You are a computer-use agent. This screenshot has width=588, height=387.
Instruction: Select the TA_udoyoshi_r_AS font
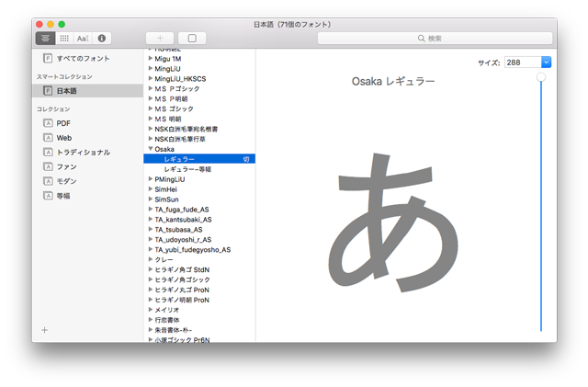(x=183, y=240)
